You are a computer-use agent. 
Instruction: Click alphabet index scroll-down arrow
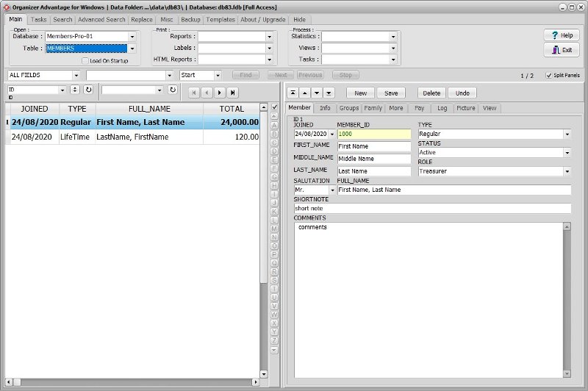point(274,350)
